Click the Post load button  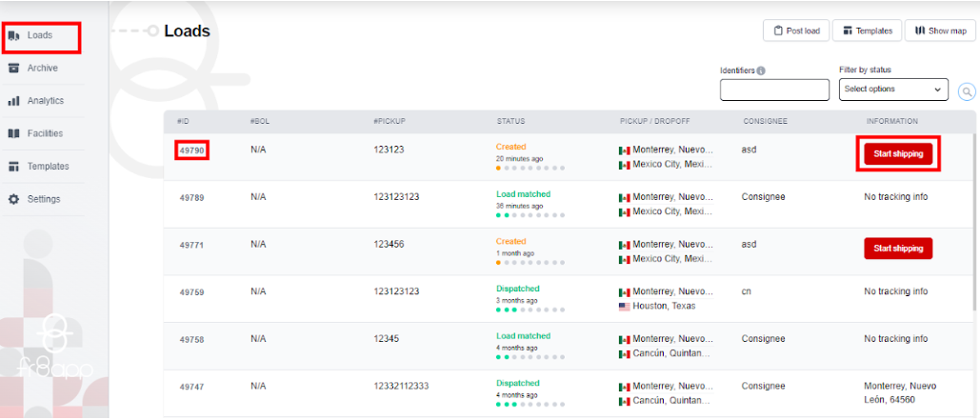[x=796, y=30]
